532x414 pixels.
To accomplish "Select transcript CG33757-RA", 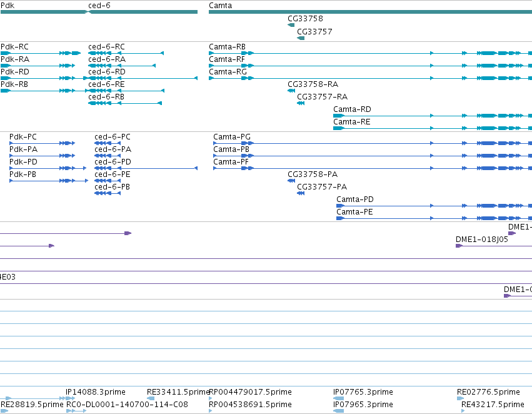I will 323,97.
